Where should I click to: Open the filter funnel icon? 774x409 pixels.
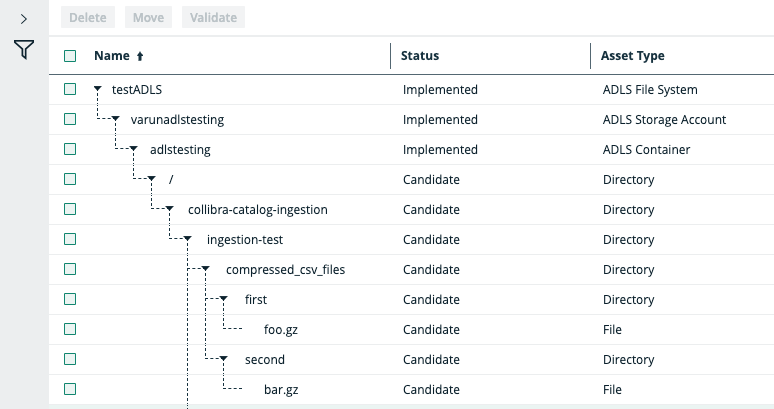click(x=24, y=49)
